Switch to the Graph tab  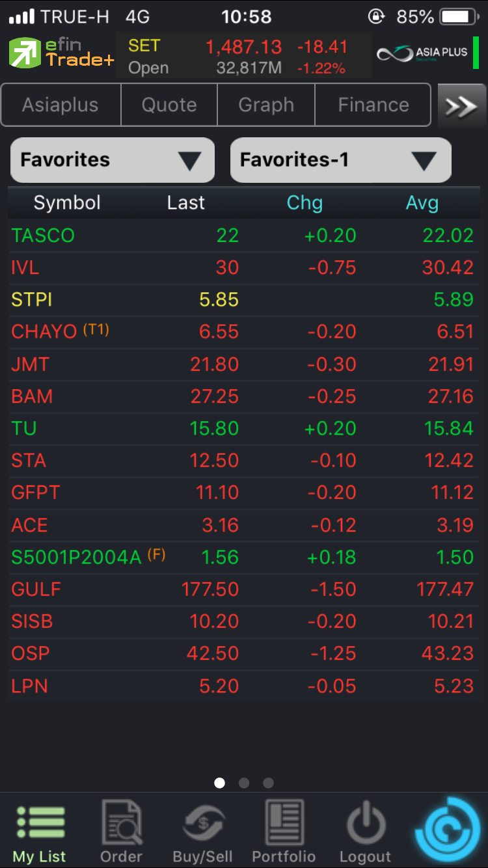coord(266,105)
